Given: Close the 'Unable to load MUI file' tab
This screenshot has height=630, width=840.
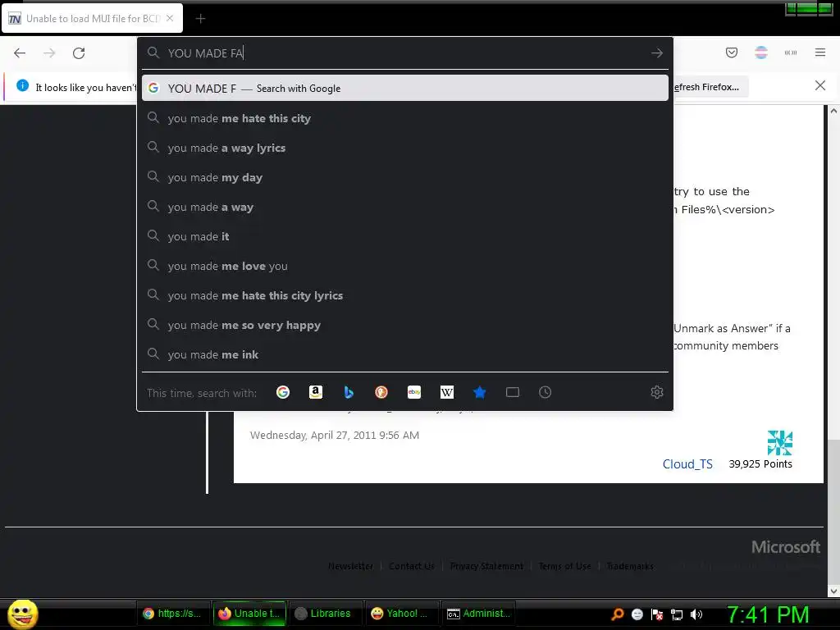Looking at the screenshot, I should pyautogui.click(x=170, y=18).
